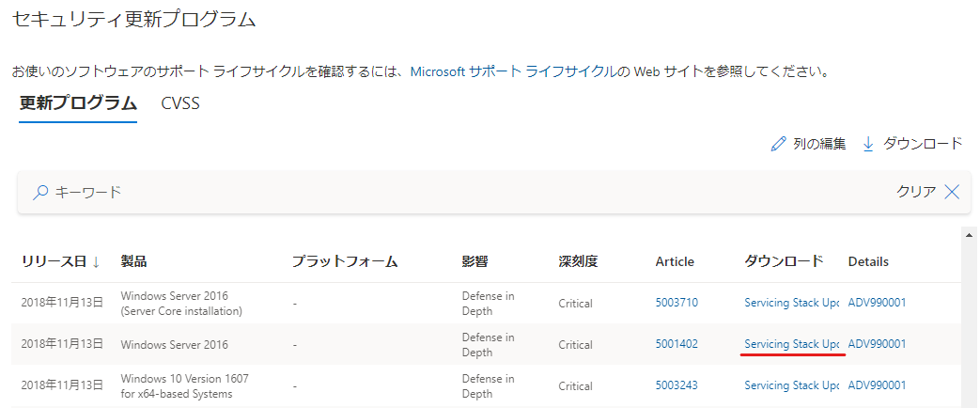Click the セキュリティ更新プログラム heading

pos(134,20)
